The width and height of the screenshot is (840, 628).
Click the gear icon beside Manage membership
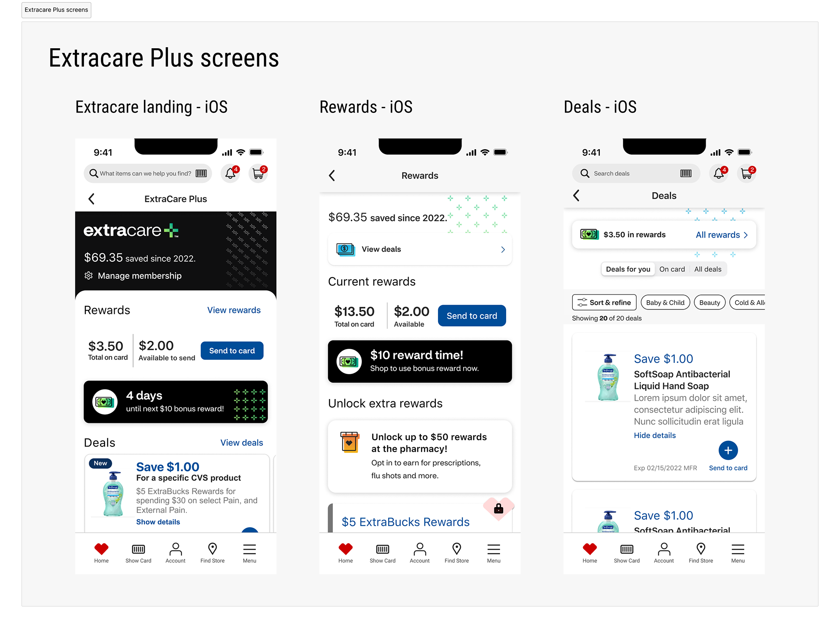point(88,275)
